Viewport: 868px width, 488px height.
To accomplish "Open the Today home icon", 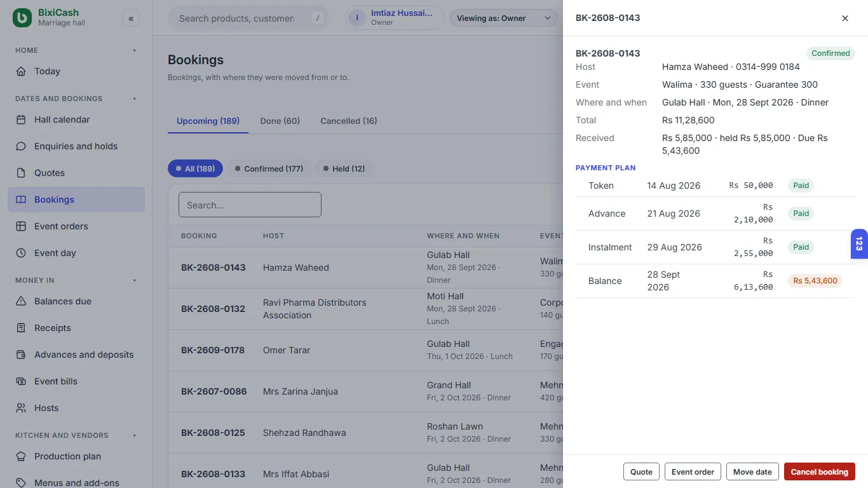I will 21,71.
